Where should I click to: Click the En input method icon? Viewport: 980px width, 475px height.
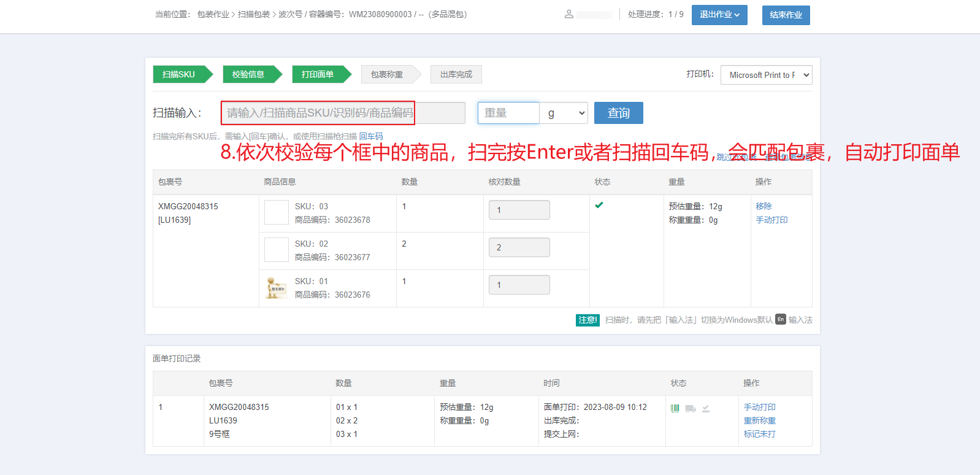click(780, 319)
